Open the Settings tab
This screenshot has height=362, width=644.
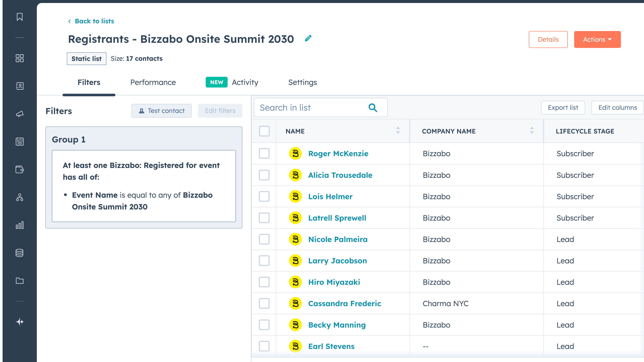(302, 82)
